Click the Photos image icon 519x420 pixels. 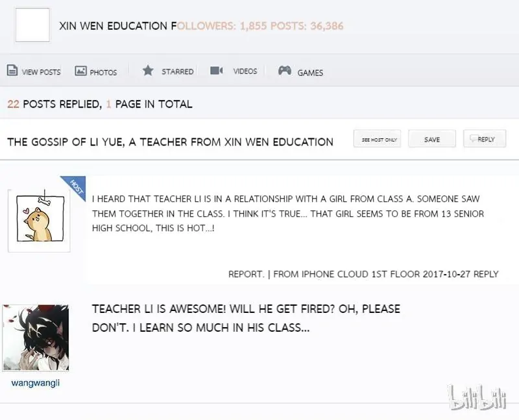[x=80, y=71]
